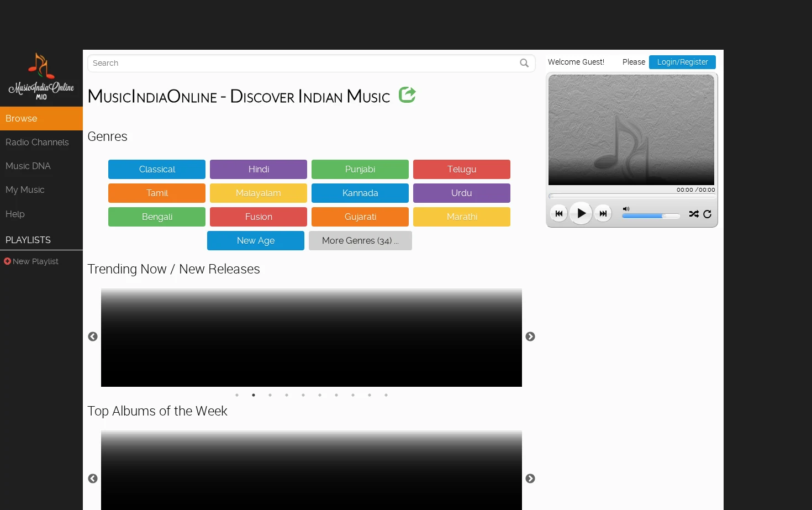The width and height of the screenshot is (812, 510).
Task: Go to next Top Albums slide
Action: click(530, 479)
